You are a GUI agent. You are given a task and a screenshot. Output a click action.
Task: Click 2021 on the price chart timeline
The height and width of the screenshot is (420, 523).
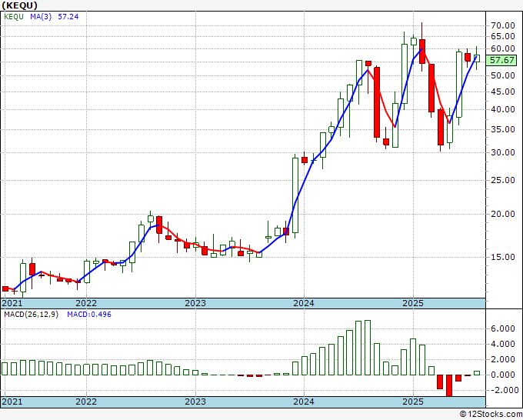click(12, 303)
